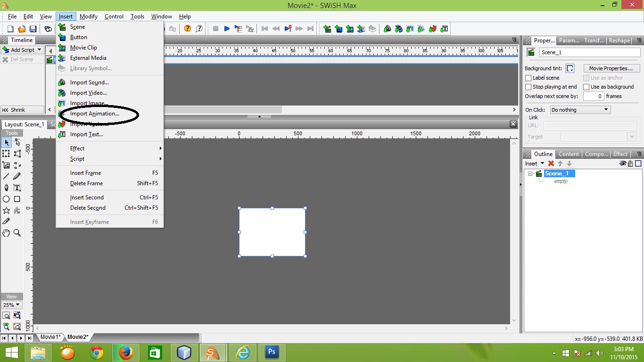Enable Stop playing at end checkbox

point(528,87)
